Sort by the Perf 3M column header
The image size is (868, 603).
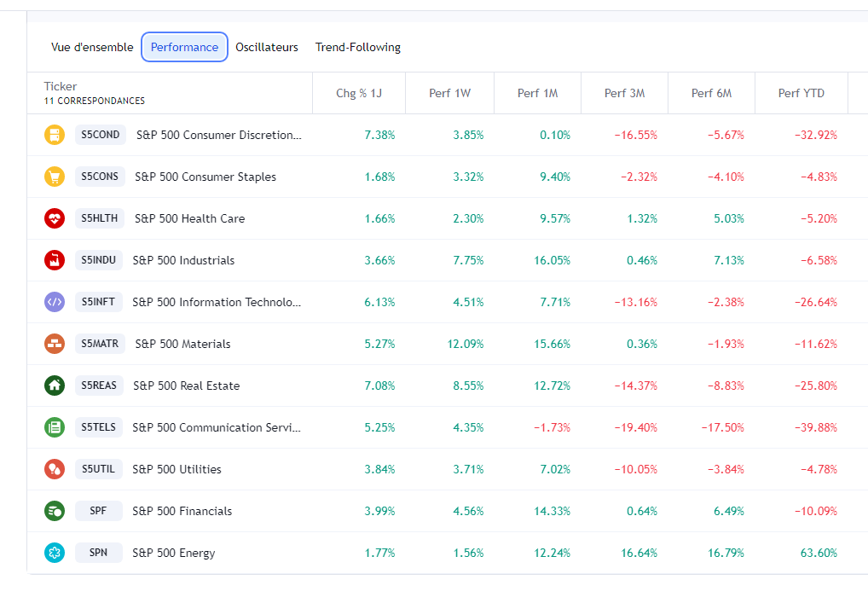tap(624, 93)
